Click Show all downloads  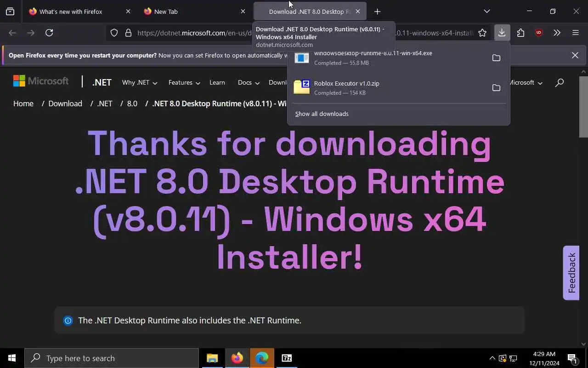pos(322,114)
